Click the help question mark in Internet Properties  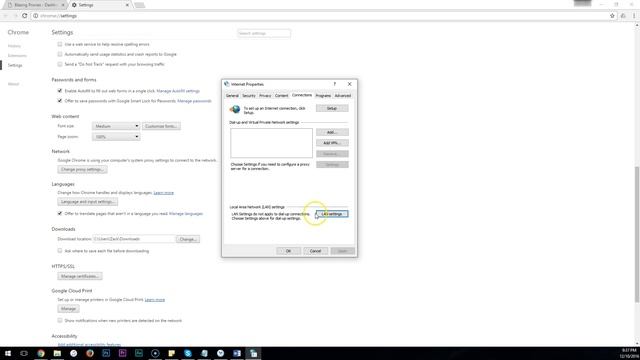[335, 84]
